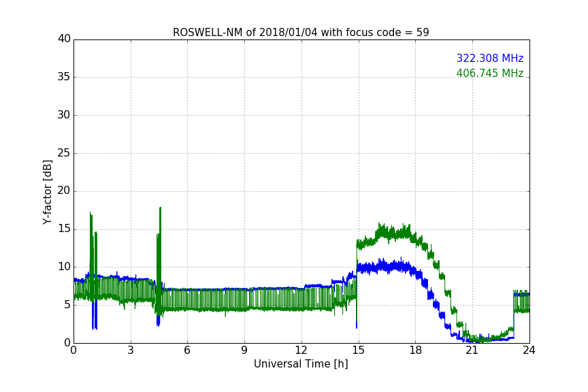Click the y-axis tick label '25'
Viewport: 588px width, 392px height.
64,152
